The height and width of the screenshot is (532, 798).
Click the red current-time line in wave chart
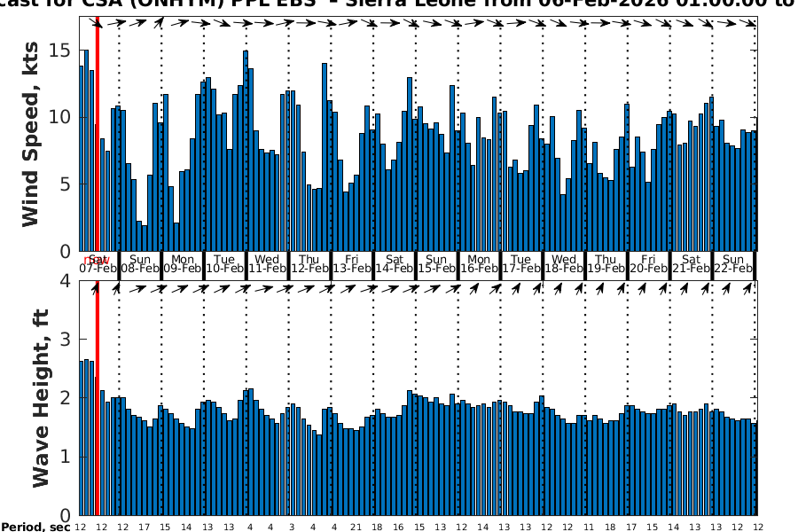coord(97,399)
